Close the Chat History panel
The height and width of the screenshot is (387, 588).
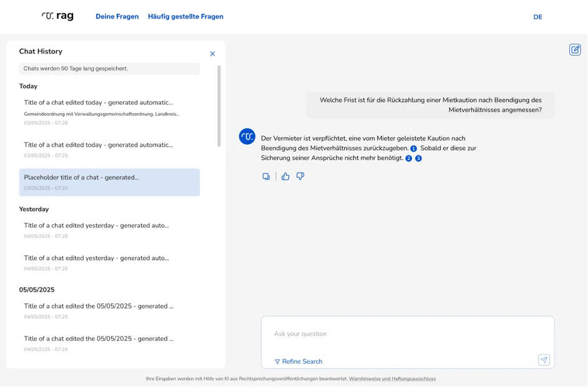[x=212, y=54]
